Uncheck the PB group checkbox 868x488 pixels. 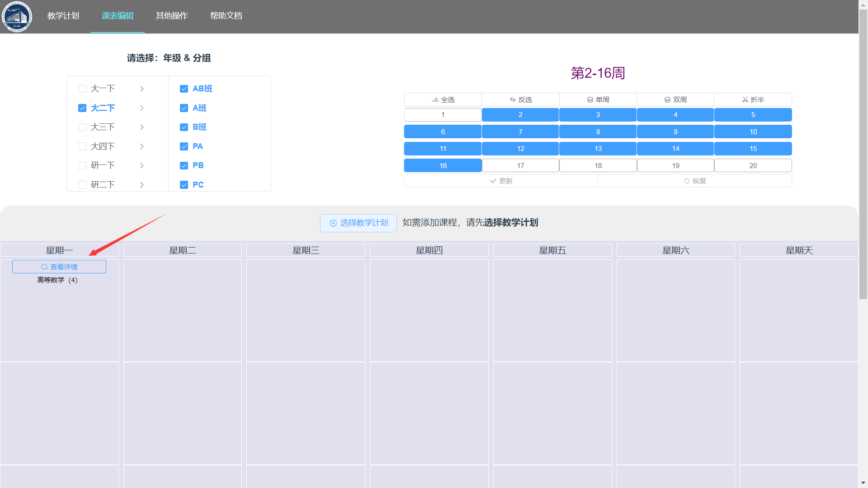point(184,165)
